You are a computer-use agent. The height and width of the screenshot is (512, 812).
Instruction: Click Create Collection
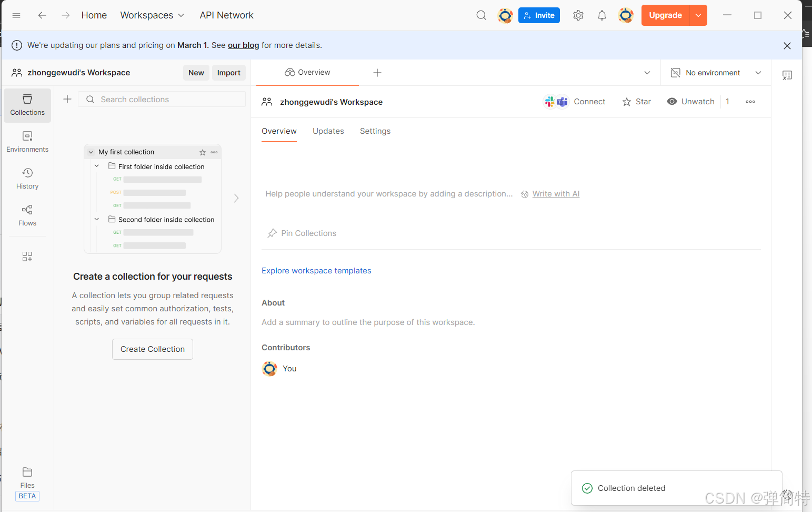(x=153, y=349)
